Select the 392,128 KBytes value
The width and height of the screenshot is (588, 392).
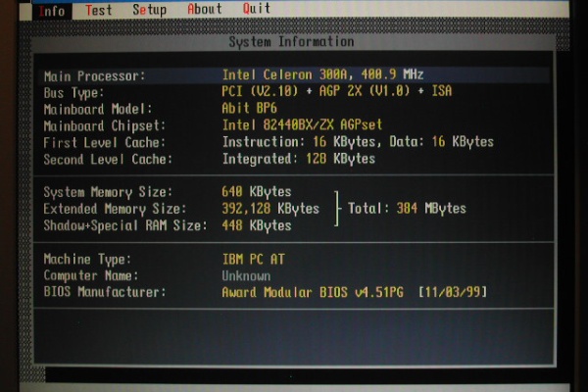pyautogui.click(x=270, y=209)
